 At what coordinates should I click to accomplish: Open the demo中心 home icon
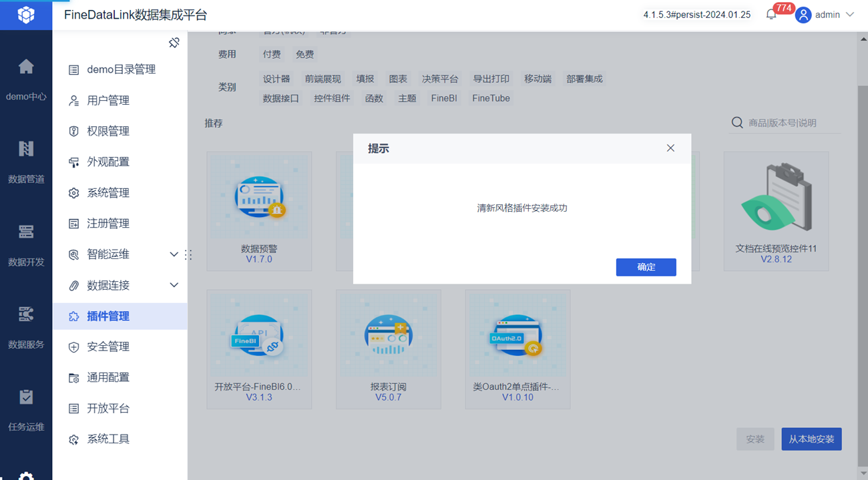(26, 67)
